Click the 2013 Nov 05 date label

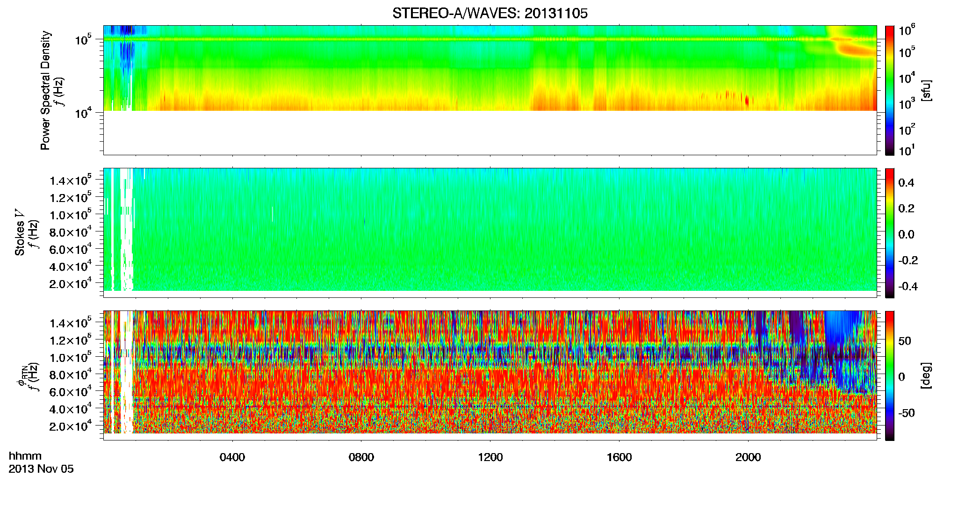(x=41, y=469)
